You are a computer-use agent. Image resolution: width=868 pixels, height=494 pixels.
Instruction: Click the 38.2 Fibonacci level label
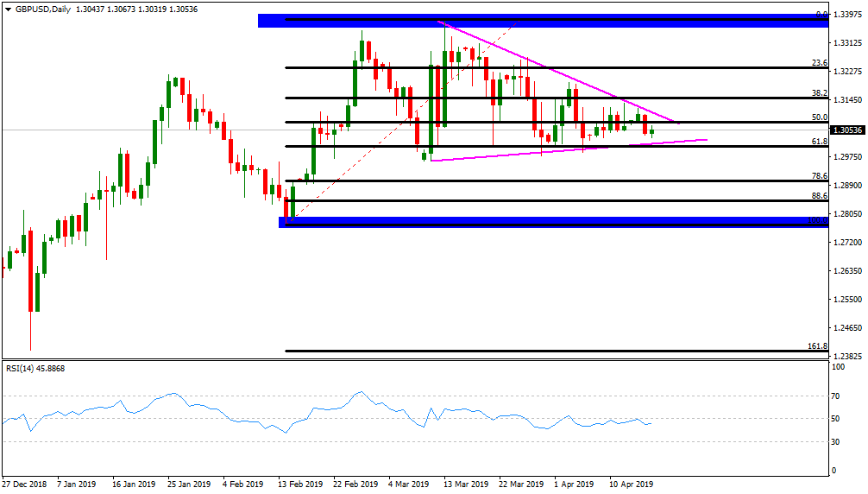click(x=820, y=93)
